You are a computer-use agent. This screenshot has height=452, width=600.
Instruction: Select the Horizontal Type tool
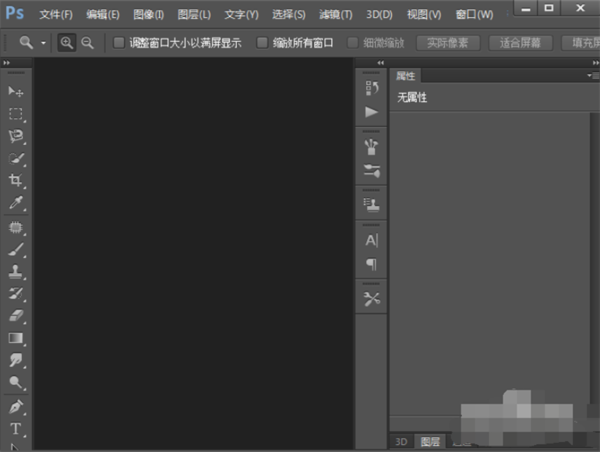point(16,429)
